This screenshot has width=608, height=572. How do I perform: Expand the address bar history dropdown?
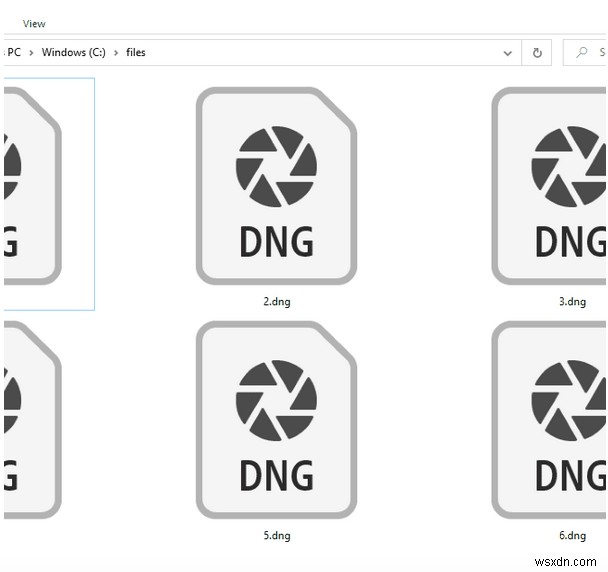[x=507, y=53]
